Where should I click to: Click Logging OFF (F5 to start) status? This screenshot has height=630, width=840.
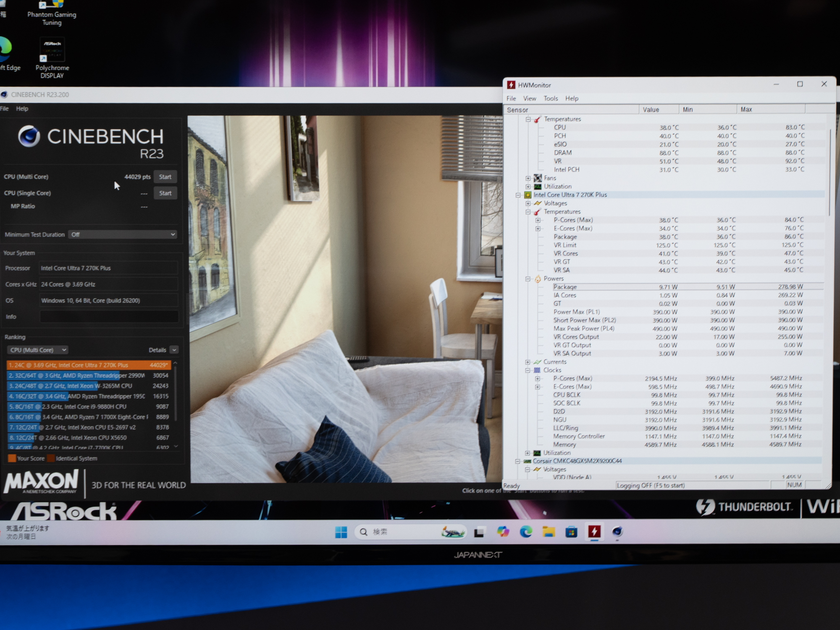click(651, 486)
